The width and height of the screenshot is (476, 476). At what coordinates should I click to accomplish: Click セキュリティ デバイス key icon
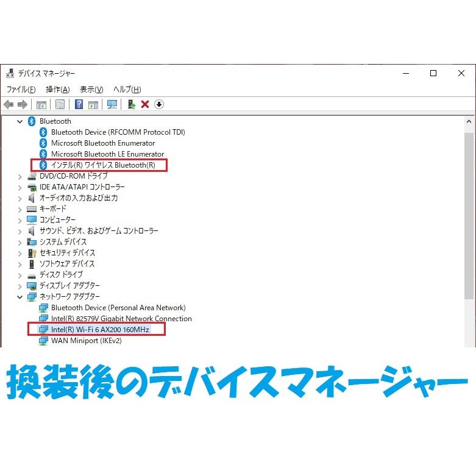click(32, 253)
